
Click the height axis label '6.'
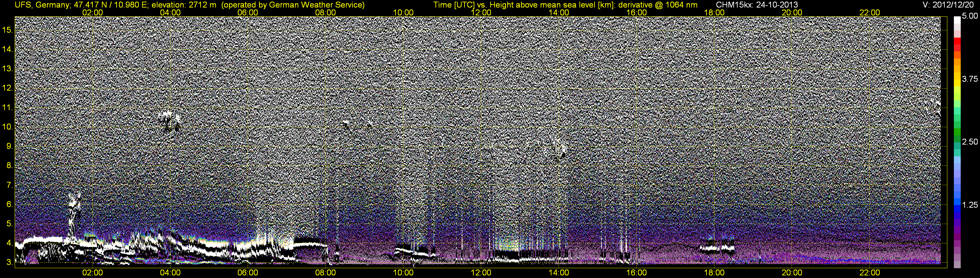(9, 204)
